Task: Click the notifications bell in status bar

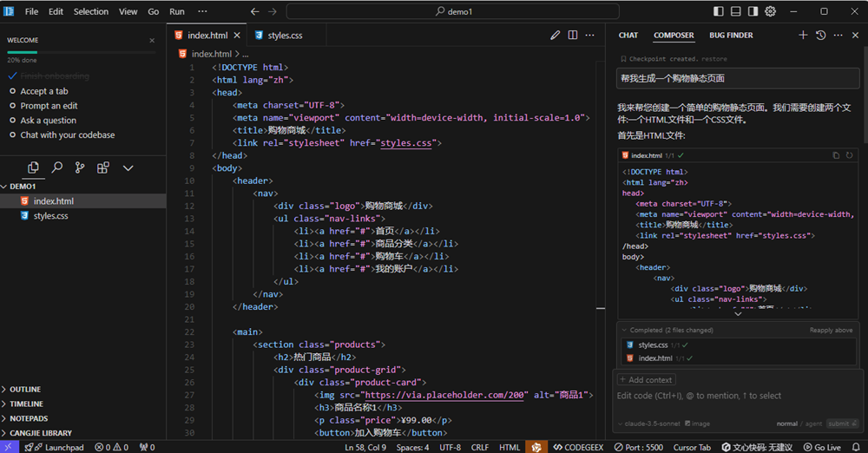Action: (856, 447)
